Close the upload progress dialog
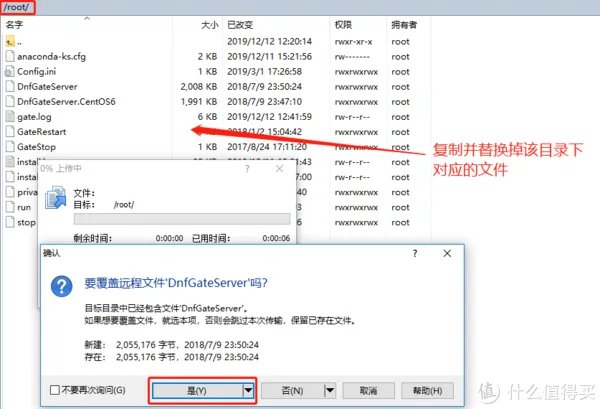 (x=280, y=169)
